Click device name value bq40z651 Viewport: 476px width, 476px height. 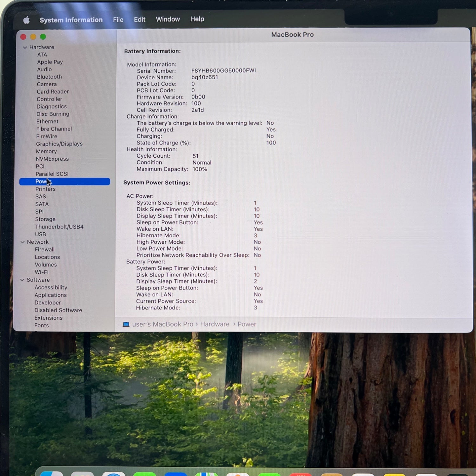(205, 77)
